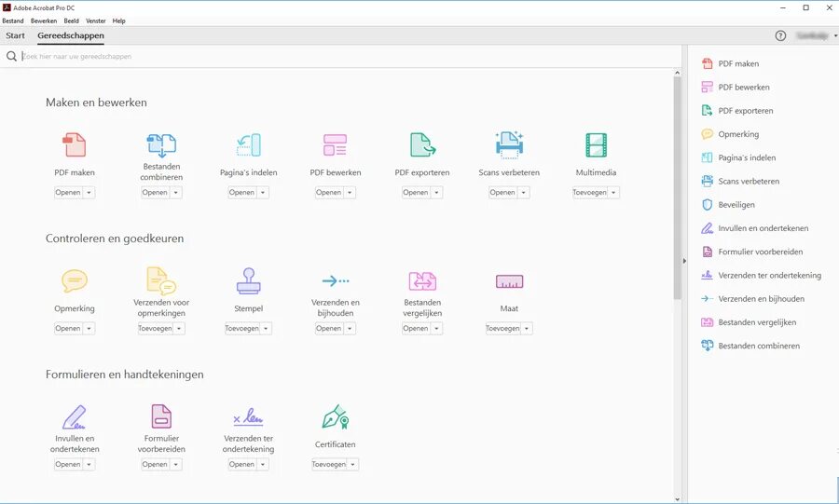Select the Verzenden ter ondertekening signature icon
The width and height of the screenshot is (839, 504).
point(248,416)
